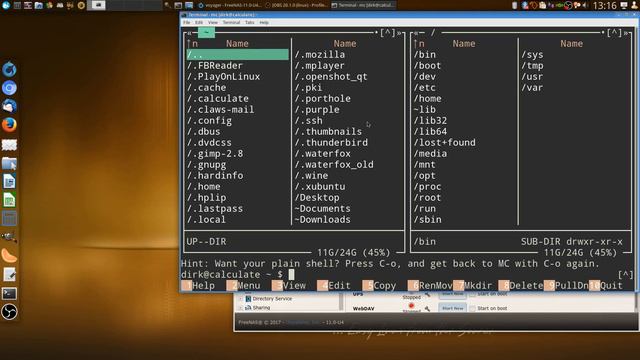Click the 1Help function key button
The image size is (640, 360).
[198, 285]
